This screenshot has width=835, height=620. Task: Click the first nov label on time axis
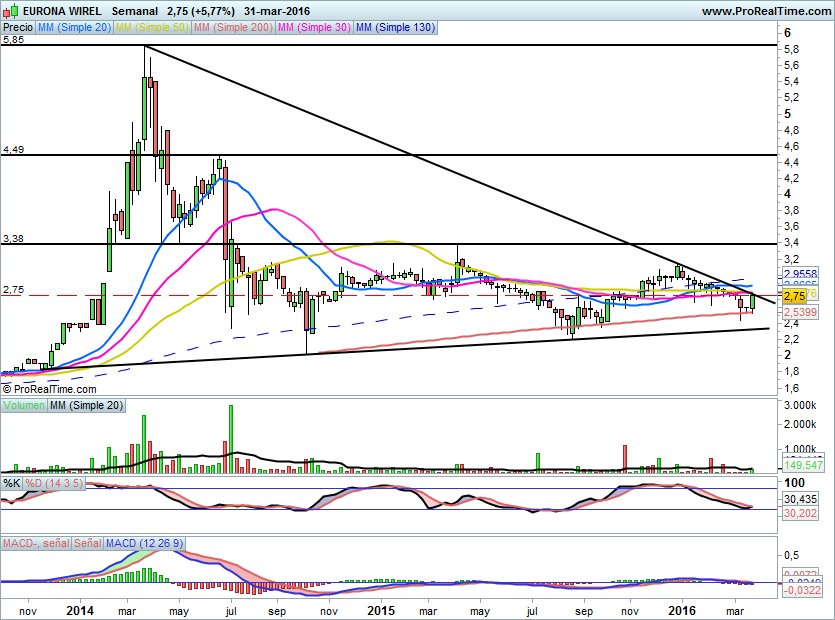coord(28,611)
